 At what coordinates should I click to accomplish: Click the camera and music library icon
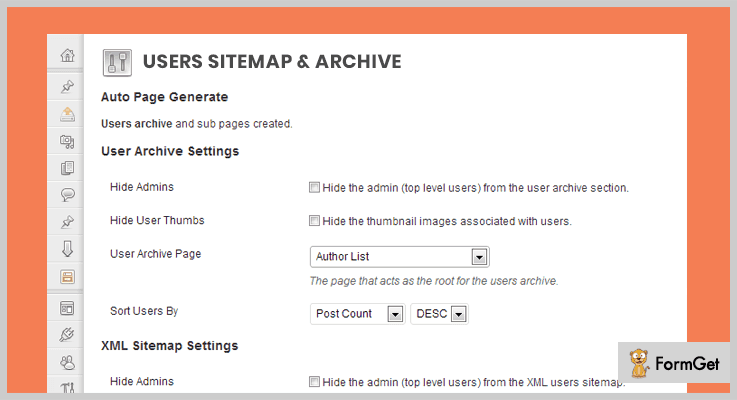coord(67,141)
